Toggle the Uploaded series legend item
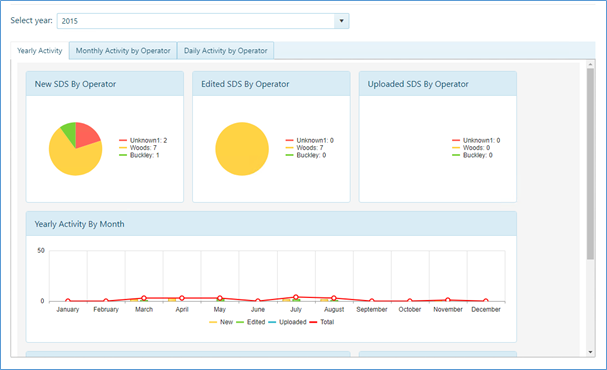The image size is (607, 370). (x=287, y=322)
